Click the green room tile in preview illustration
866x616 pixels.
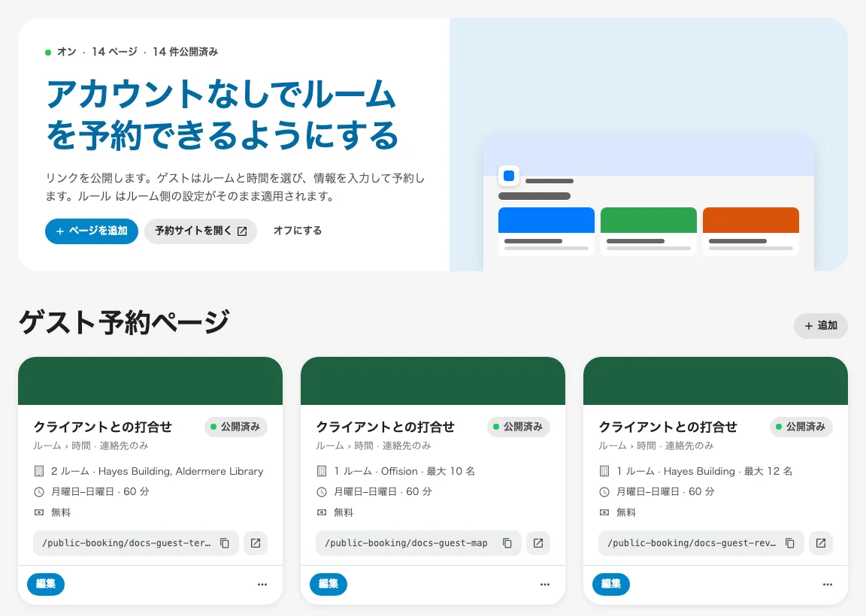point(649,220)
